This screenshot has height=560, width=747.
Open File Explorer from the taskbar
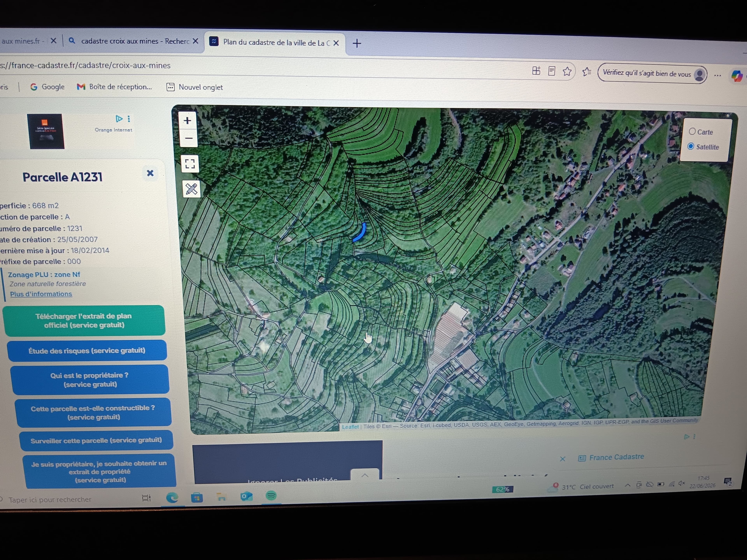222,497
